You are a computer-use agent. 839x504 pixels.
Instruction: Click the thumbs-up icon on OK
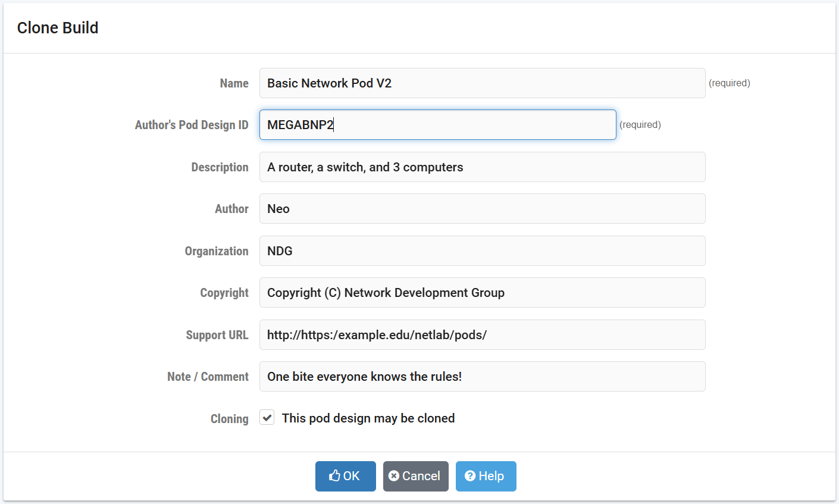[x=334, y=476]
